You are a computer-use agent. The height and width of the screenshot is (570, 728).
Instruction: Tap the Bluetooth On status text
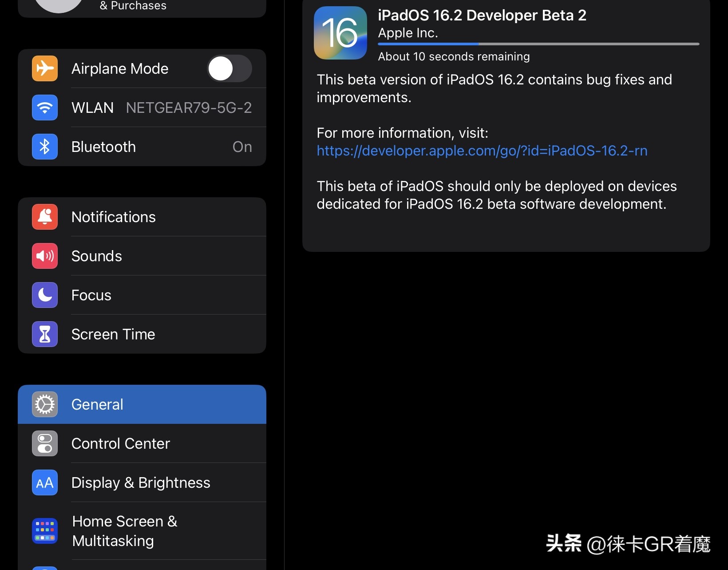coord(242,147)
